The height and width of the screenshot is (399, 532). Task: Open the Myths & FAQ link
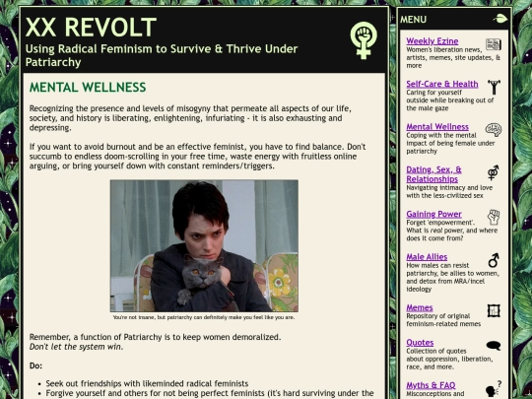point(431,385)
